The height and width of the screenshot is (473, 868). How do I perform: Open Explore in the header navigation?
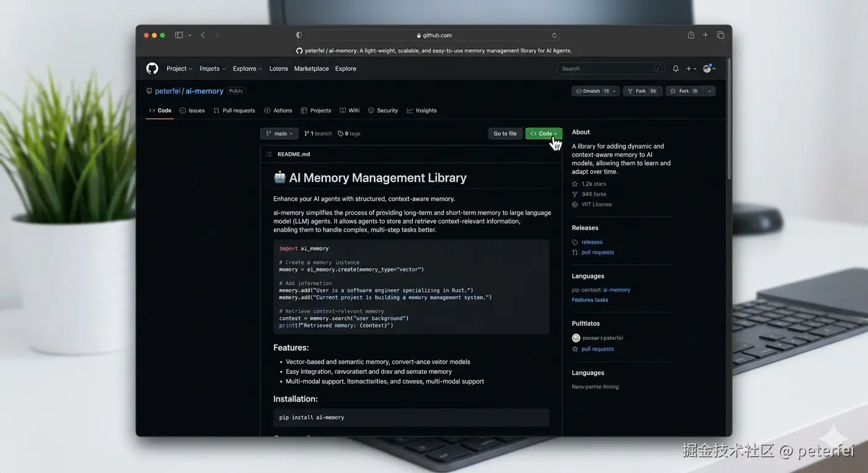click(x=346, y=68)
